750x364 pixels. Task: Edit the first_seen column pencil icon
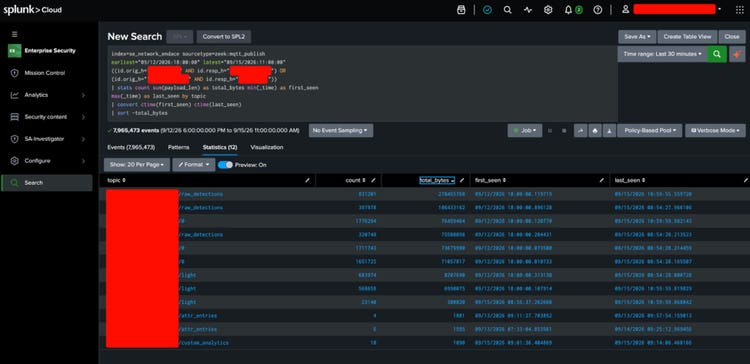coord(602,180)
